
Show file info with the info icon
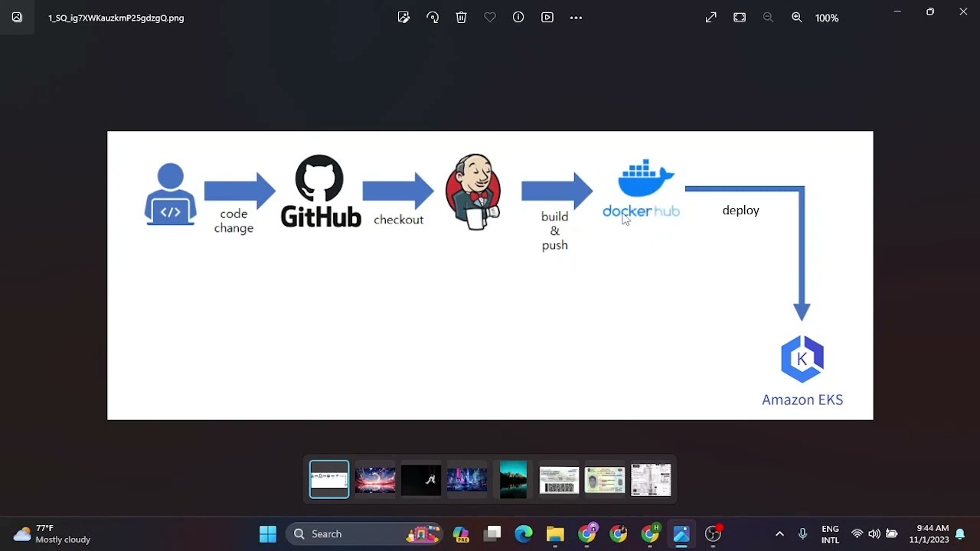coord(518,18)
